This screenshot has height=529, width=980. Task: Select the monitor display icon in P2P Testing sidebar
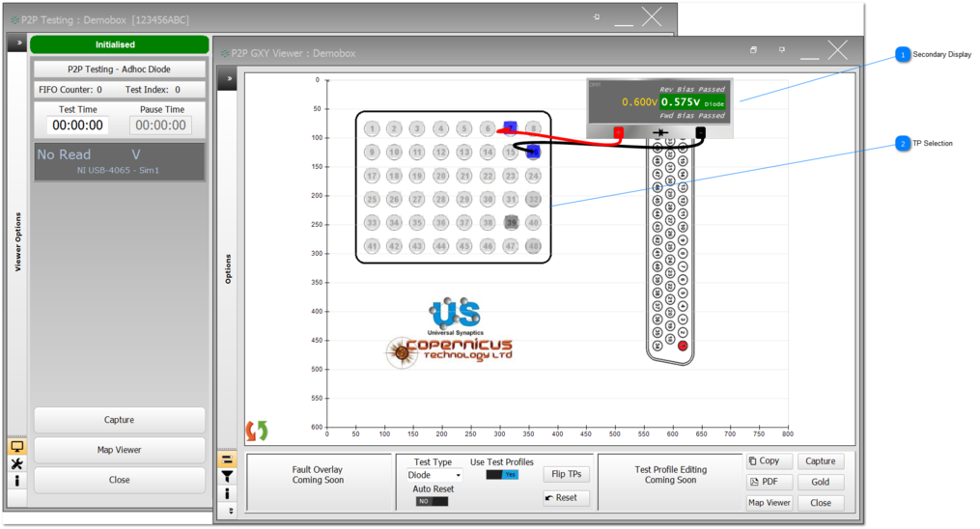16,447
